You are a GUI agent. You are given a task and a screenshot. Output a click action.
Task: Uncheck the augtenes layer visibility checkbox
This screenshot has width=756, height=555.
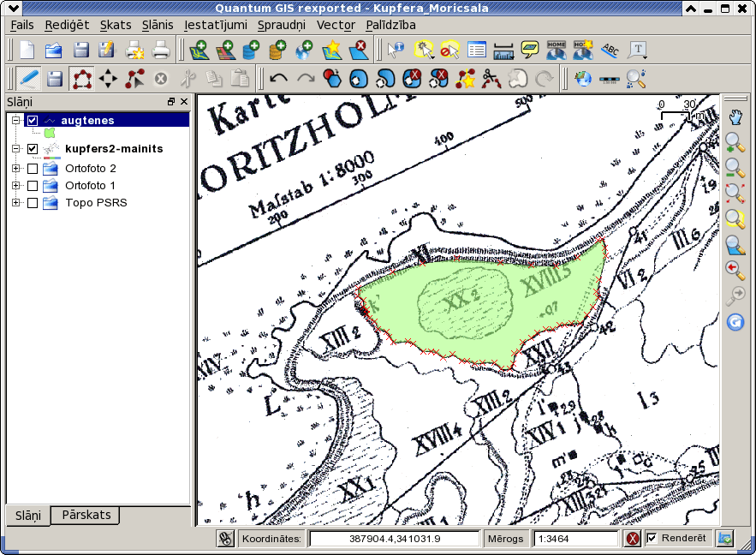pyautogui.click(x=33, y=121)
